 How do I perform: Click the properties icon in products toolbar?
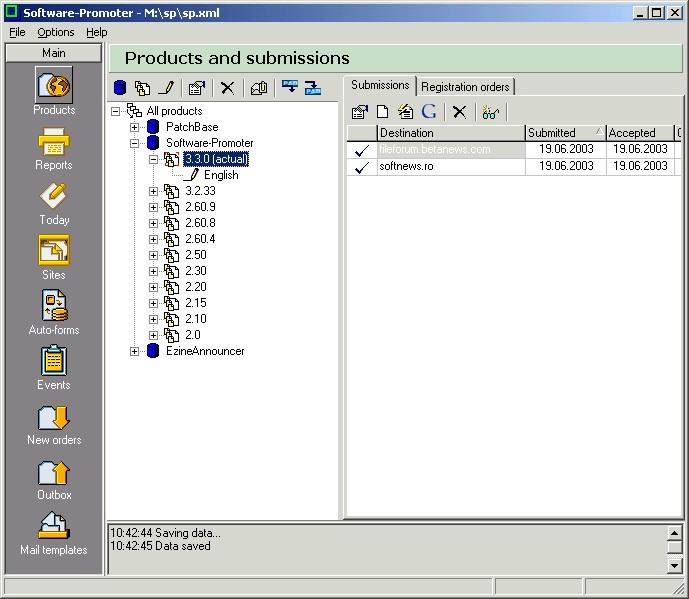click(x=197, y=88)
